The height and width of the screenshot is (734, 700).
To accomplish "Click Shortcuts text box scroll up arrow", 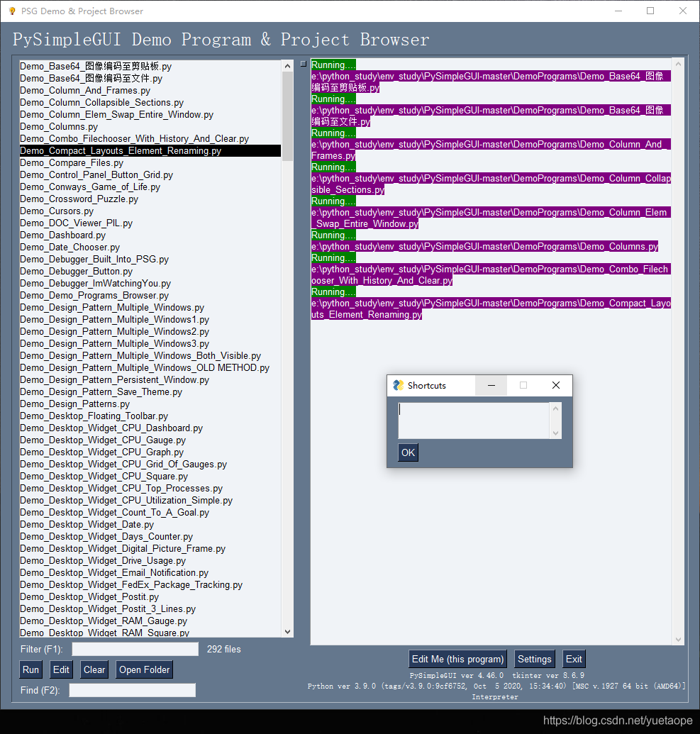I will pyautogui.click(x=555, y=408).
